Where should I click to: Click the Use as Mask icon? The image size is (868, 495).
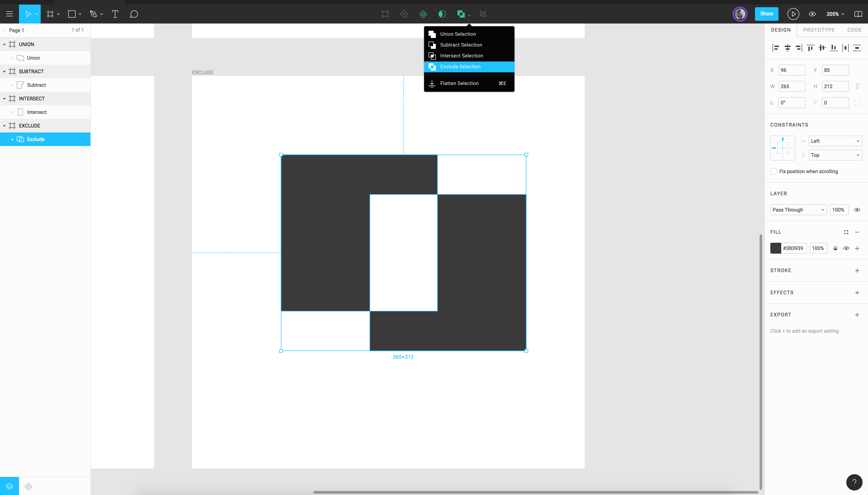[x=442, y=14]
